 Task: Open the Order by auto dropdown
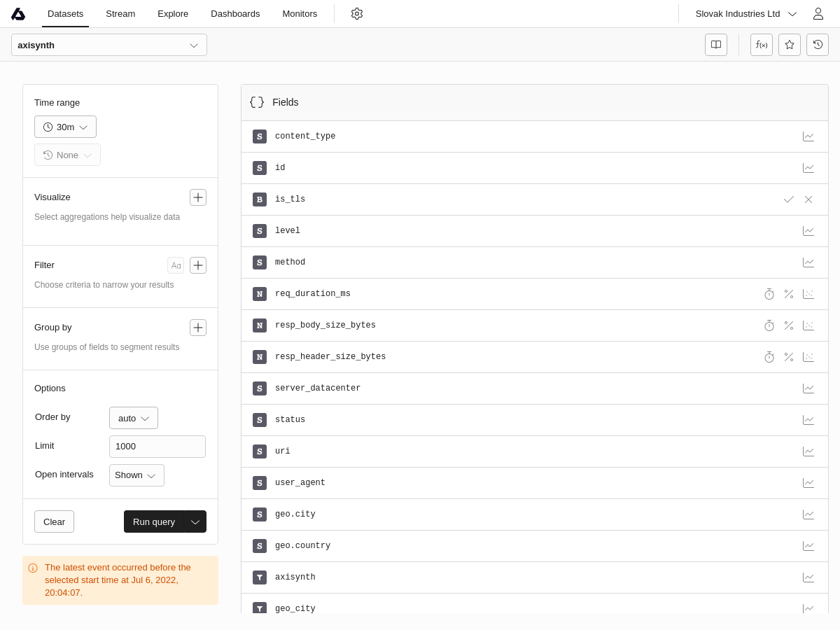point(134,418)
